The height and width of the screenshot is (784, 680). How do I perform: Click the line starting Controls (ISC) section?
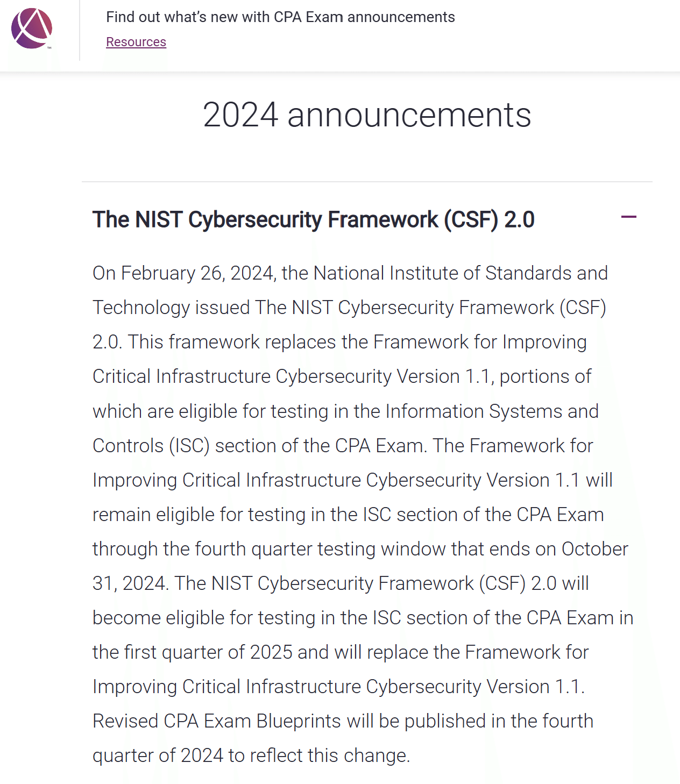tap(343, 446)
